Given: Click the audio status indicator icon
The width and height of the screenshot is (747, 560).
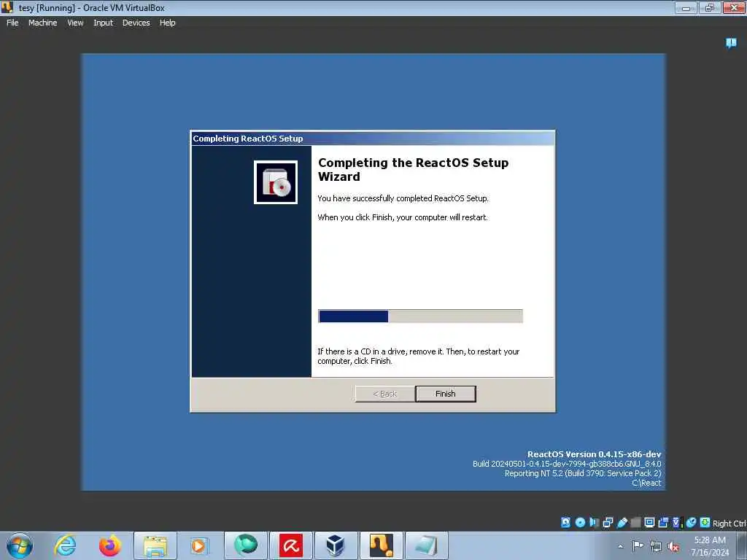Looking at the screenshot, I should pyautogui.click(x=594, y=522).
